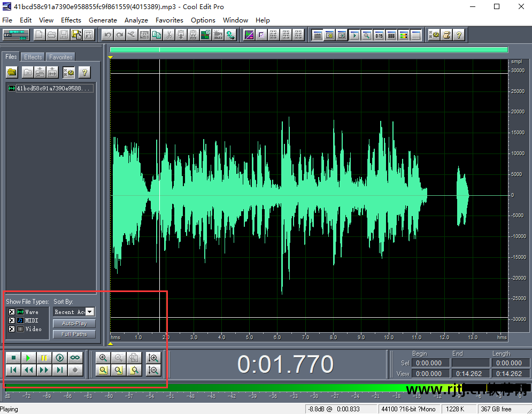Click the Redo arrow in toolbar
This screenshot has height=414, width=532.
click(x=120, y=35)
